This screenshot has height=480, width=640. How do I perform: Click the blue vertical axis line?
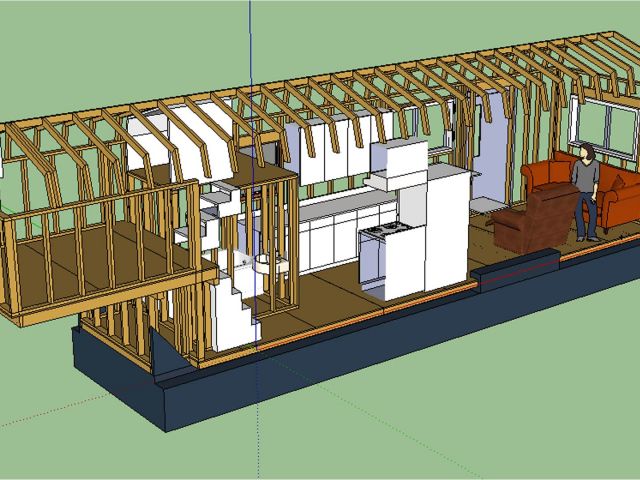pos(250,40)
